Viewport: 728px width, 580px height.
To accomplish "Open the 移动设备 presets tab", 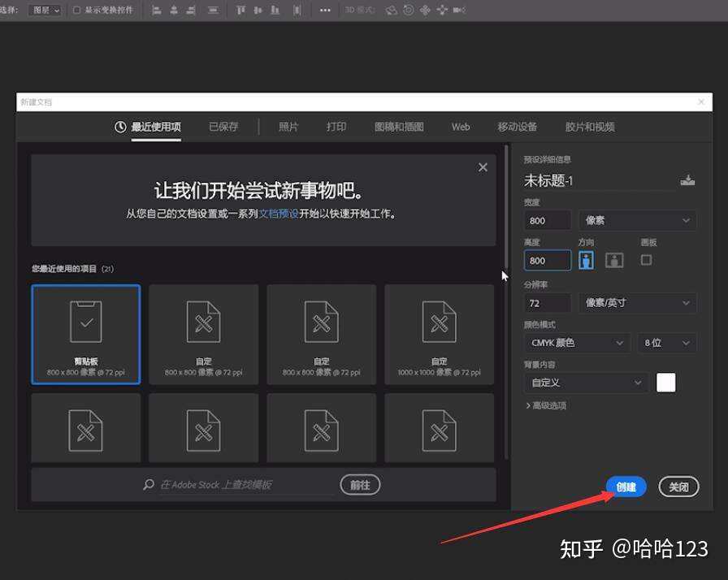I will [x=518, y=127].
